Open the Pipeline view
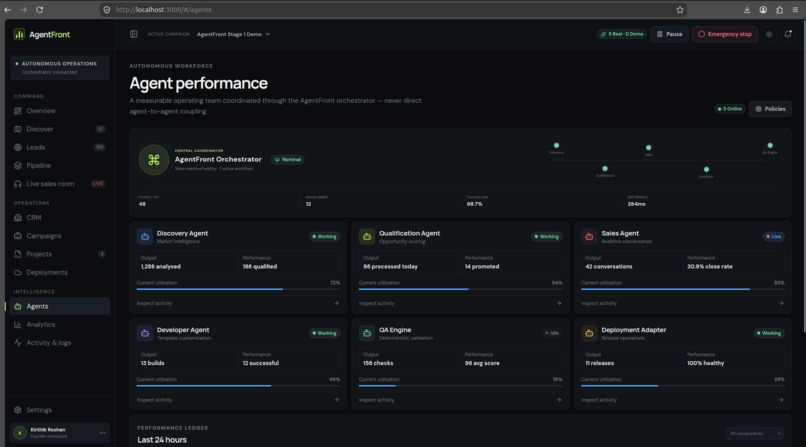806x447 pixels. (x=60, y=165)
